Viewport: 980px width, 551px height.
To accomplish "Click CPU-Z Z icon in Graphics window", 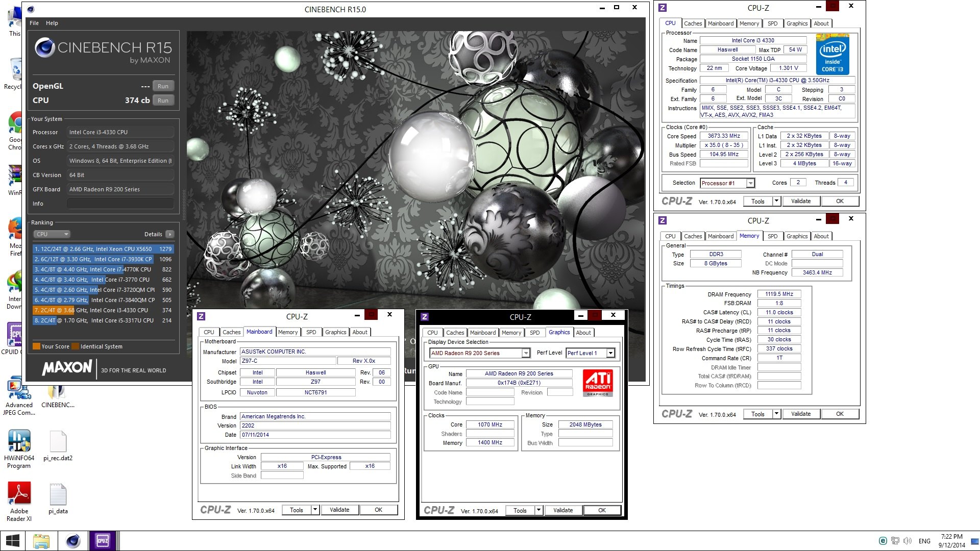I will coord(425,317).
